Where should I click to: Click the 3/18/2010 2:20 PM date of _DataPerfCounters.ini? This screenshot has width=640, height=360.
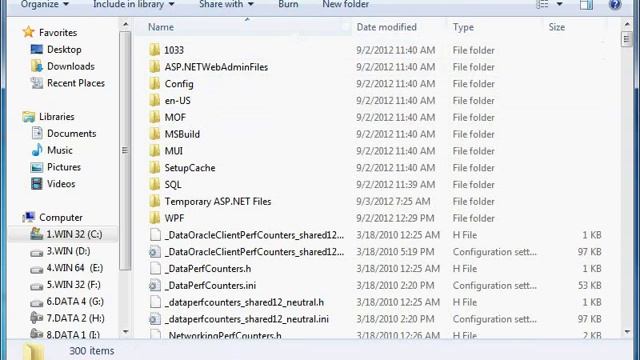click(395, 285)
